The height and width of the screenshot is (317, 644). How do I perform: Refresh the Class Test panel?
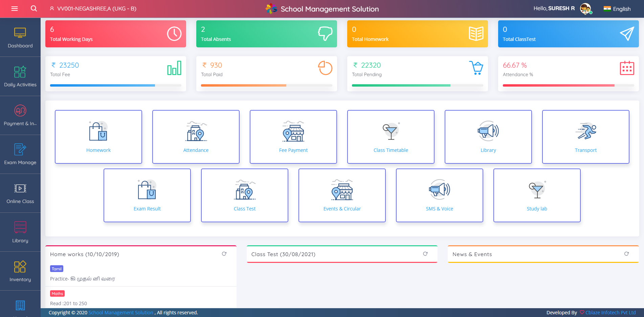click(425, 254)
